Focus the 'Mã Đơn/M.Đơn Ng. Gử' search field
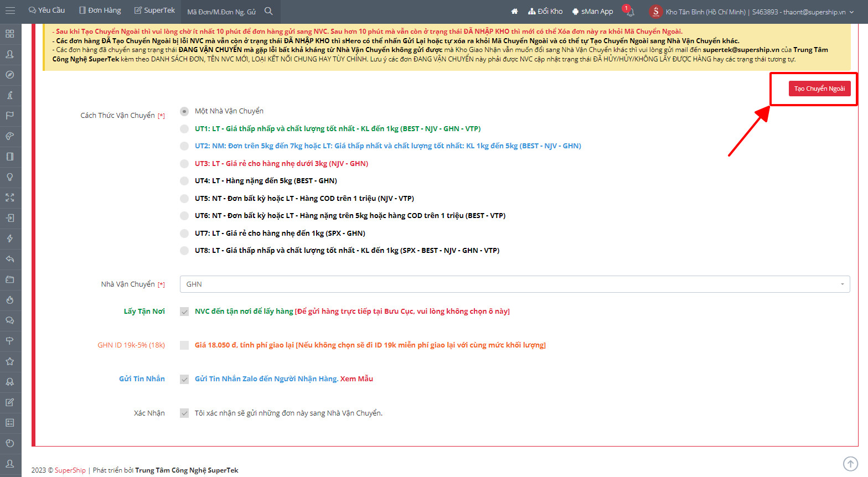The width and height of the screenshot is (868, 477). (223, 12)
